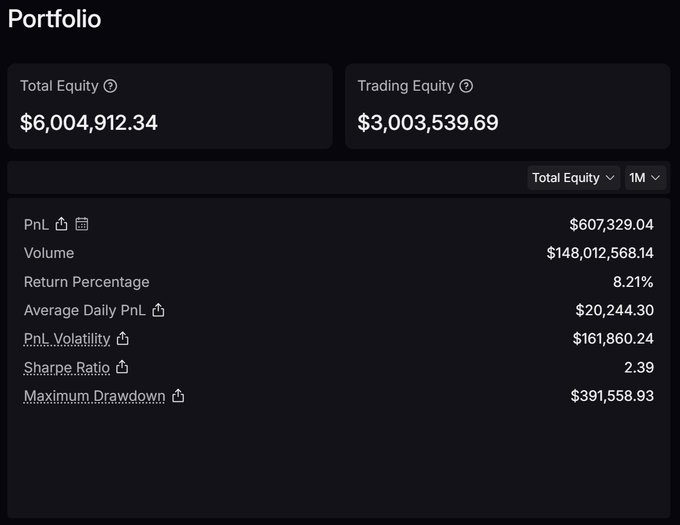
Task: Open the PnL calendar view
Action: point(82,224)
